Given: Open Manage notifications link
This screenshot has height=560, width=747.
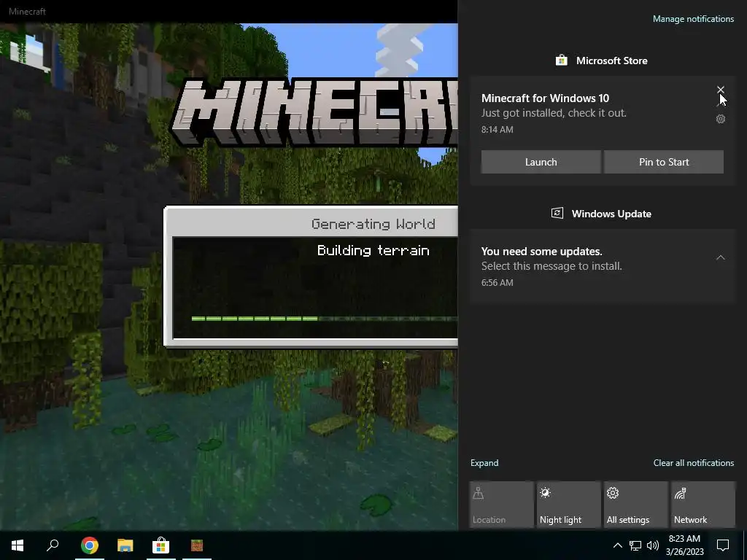Looking at the screenshot, I should (693, 19).
